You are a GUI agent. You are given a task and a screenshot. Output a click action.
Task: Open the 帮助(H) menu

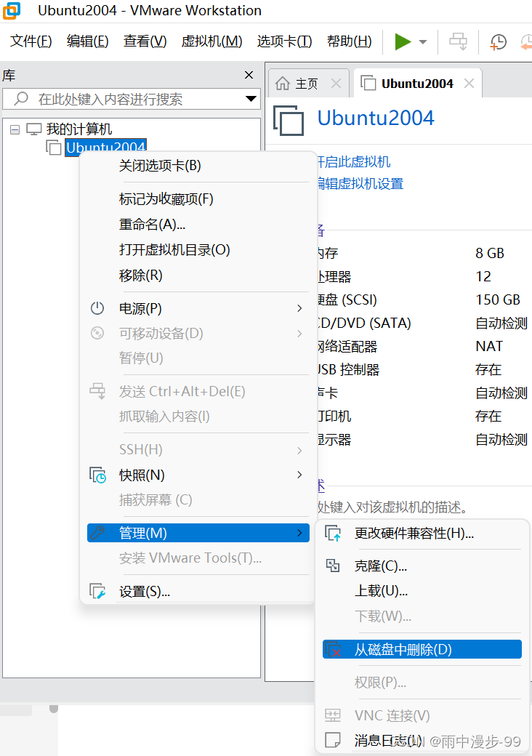coord(350,41)
